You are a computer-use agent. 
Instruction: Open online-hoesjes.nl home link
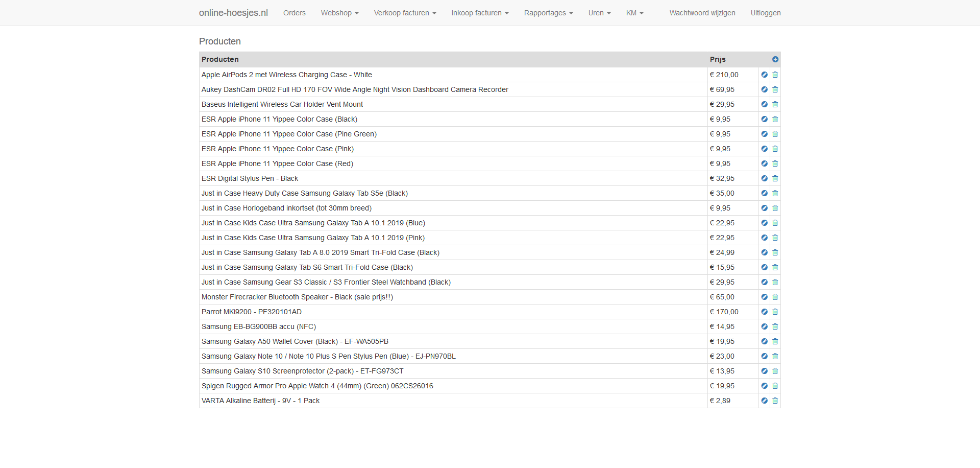[233, 13]
